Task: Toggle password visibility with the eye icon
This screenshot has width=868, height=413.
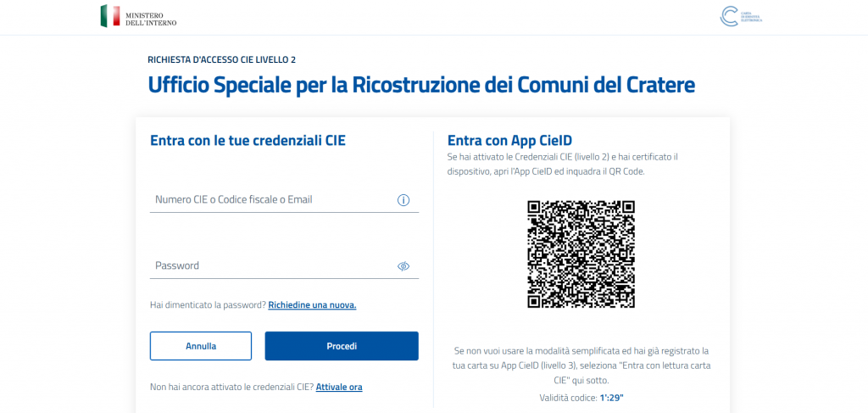Action: coord(403,266)
